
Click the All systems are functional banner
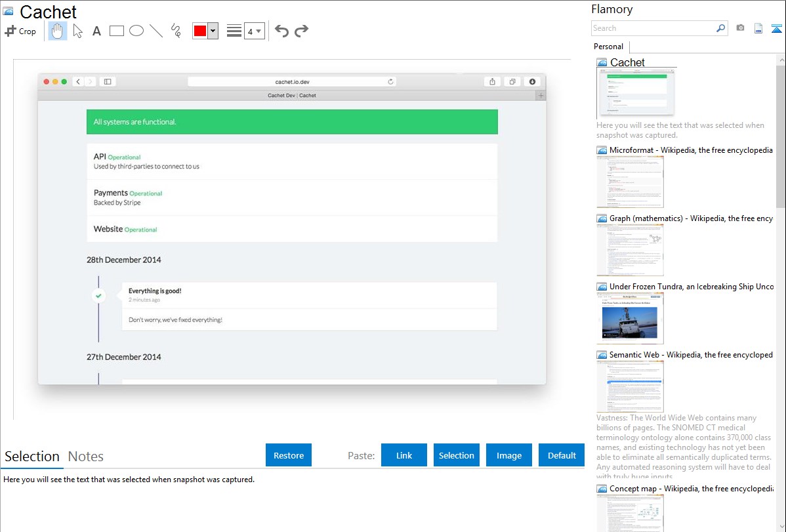coord(292,122)
